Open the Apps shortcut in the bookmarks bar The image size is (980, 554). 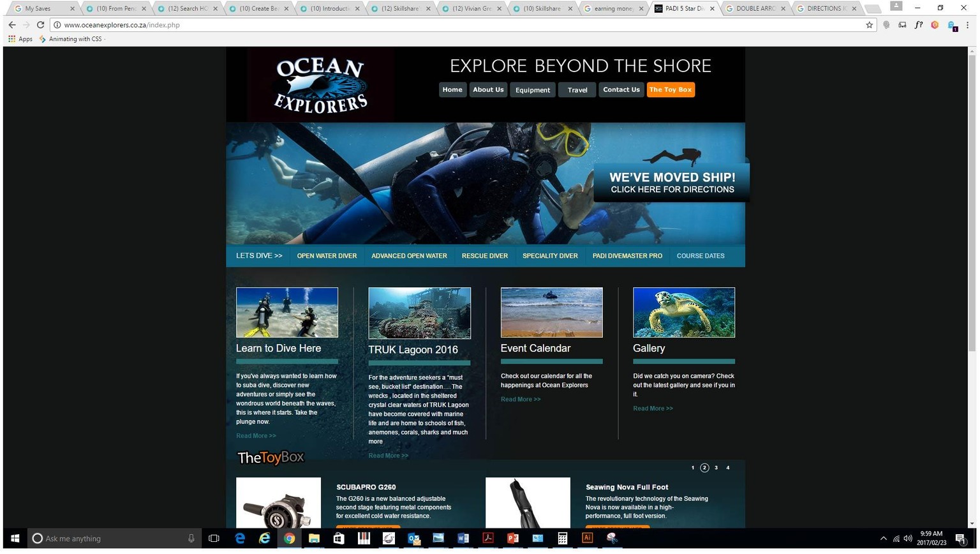tap(20, 39)
